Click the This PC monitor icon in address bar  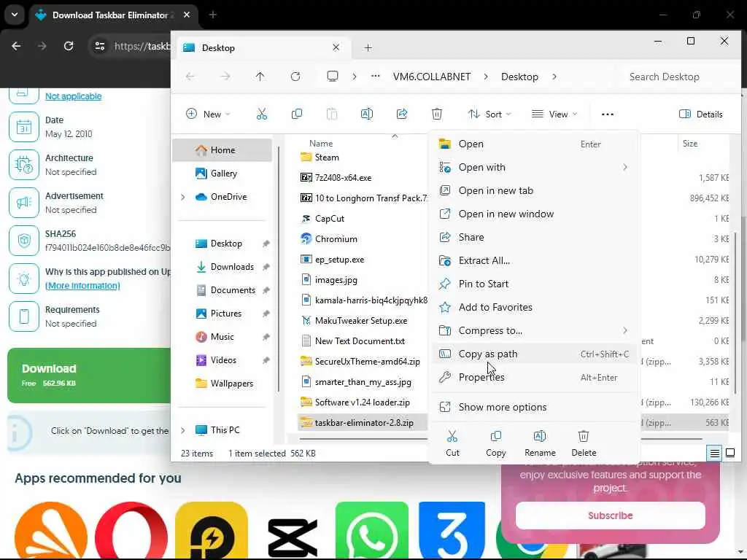click(333, 76)
